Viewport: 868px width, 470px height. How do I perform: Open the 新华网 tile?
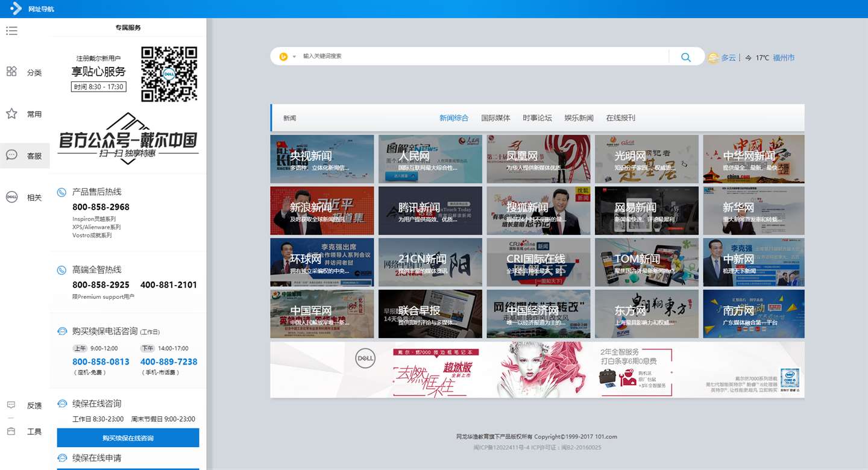click(753, 210)
